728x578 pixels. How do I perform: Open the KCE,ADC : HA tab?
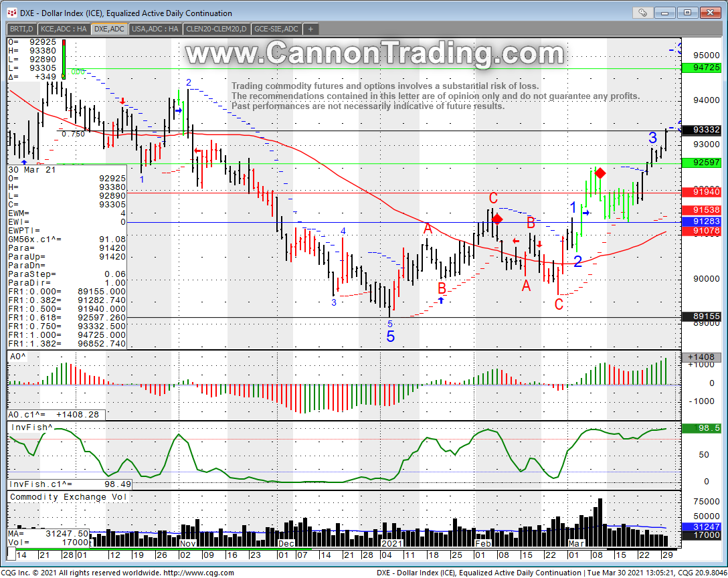point(64,29)
